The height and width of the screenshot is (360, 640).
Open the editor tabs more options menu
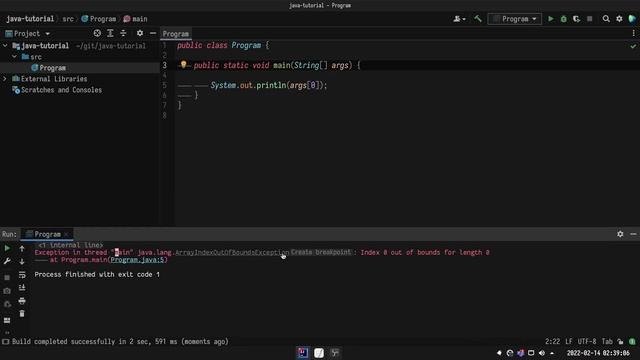point(633,33)
